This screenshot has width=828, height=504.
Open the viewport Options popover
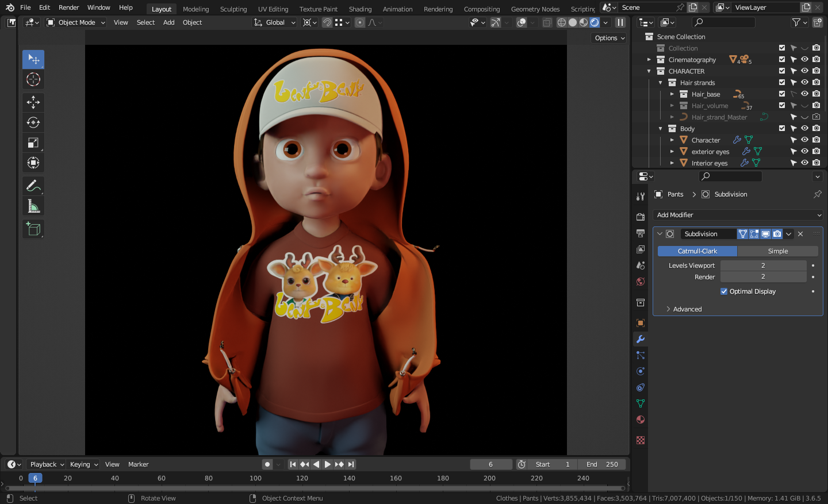click(609, 38)
